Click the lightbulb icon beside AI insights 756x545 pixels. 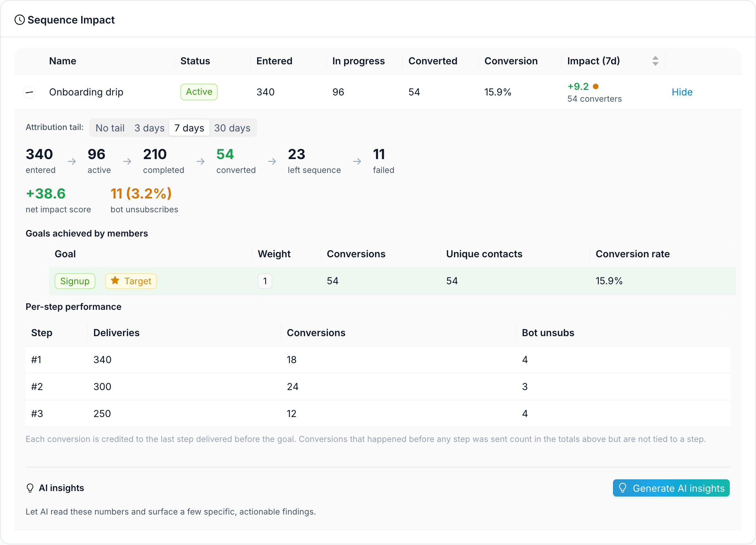pos(30,488)
